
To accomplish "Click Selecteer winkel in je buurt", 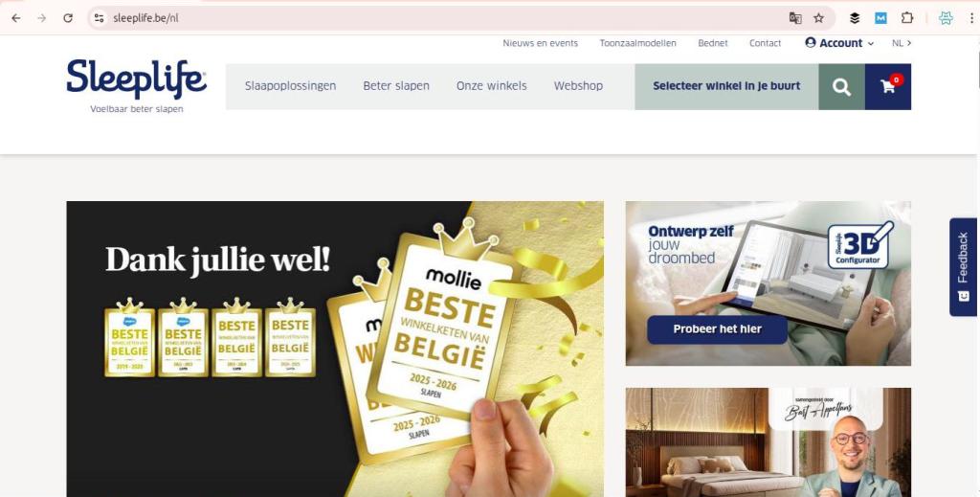I will pos(726,87).
